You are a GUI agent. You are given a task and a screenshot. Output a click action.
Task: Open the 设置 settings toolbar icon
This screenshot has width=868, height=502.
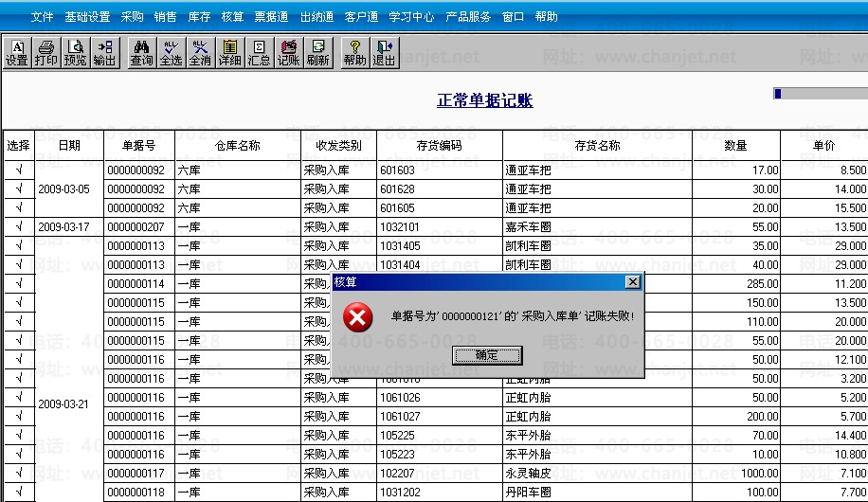[x=17, y=53]
